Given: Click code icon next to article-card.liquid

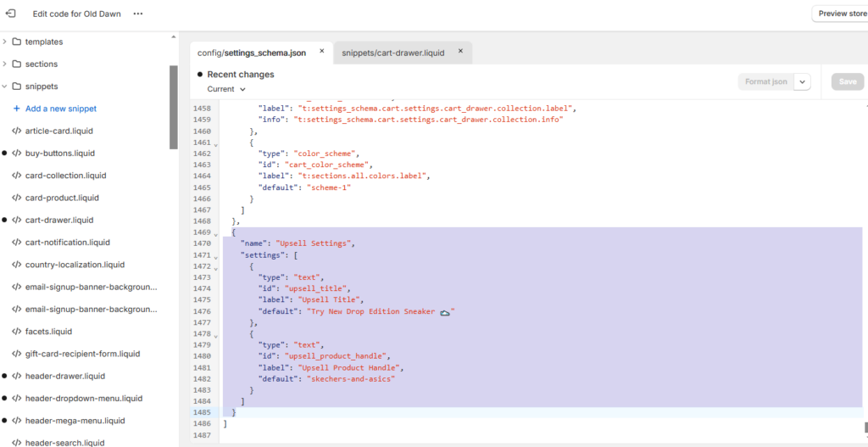Looking at the screenshot, I should [x=17, y=131].
